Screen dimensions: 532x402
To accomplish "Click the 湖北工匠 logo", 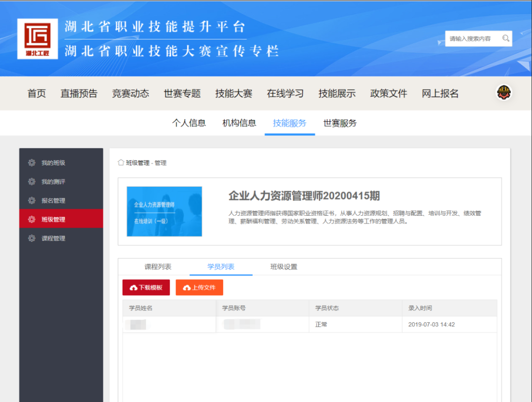I will tap(37, 39).
